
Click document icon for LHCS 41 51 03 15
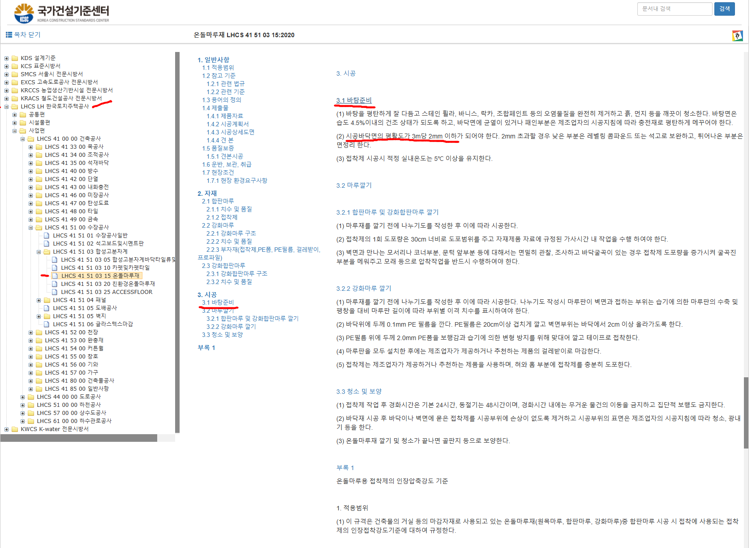click(55, 276)
